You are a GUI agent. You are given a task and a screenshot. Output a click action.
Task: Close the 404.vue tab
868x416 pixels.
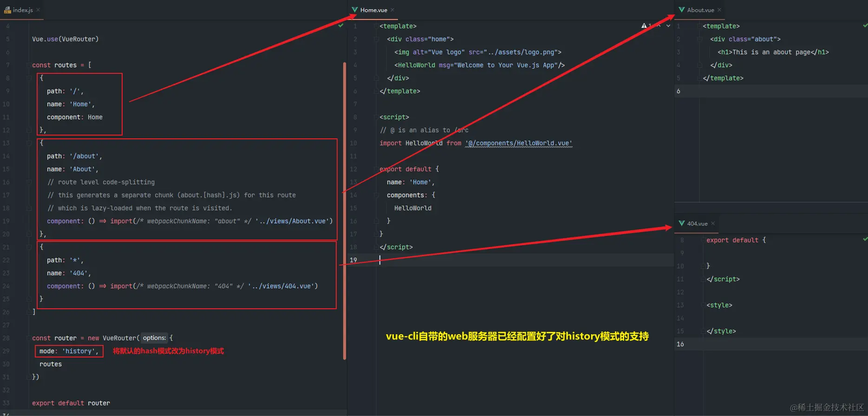[x=713, y=223]
